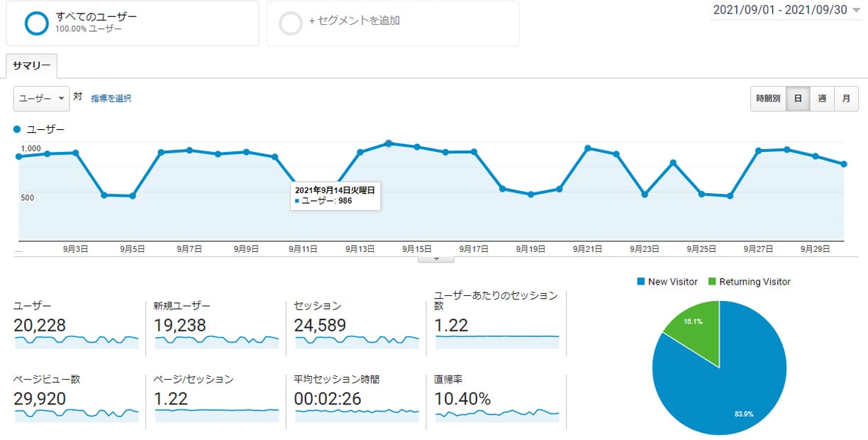
Task: Switch the chart to 週 view
Action: coord(822,99)
